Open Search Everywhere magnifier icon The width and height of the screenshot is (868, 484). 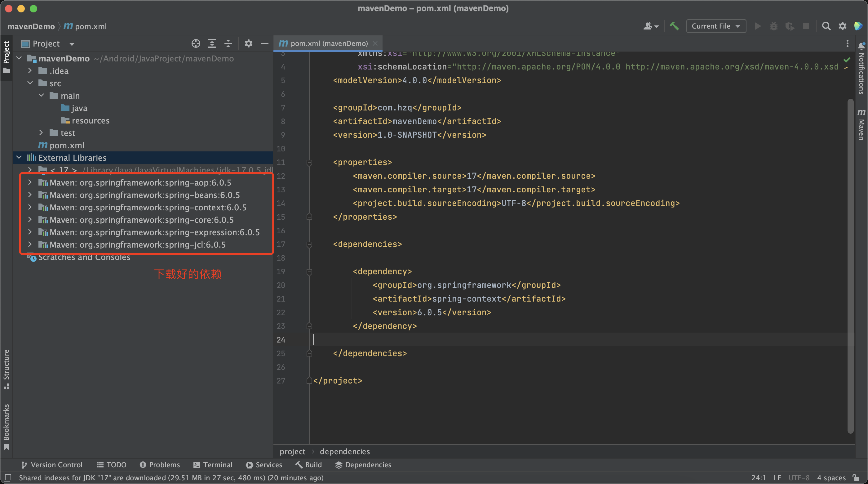coord(826,26)
